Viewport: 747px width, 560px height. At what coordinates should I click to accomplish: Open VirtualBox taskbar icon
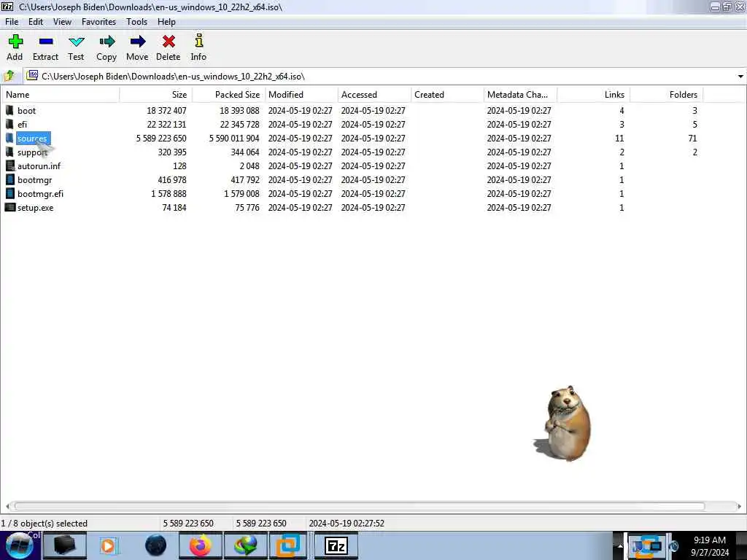tap(289, 545)
